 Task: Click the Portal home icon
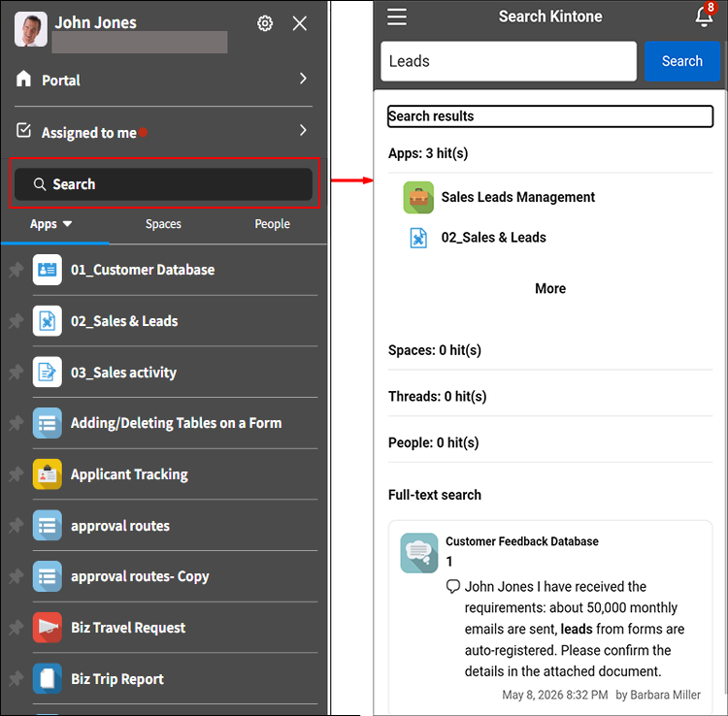click(x=23, y=79)
